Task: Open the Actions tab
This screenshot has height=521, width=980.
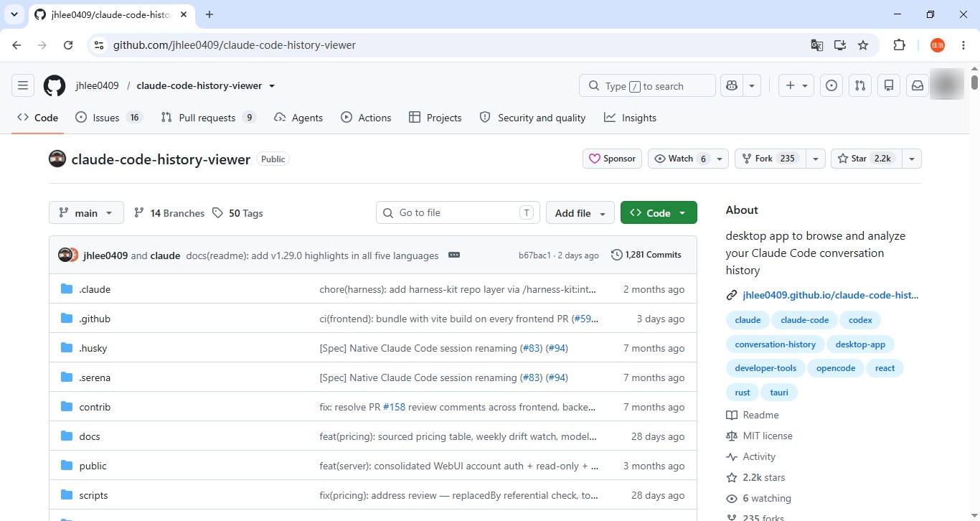Action: [x=366, y=118]
